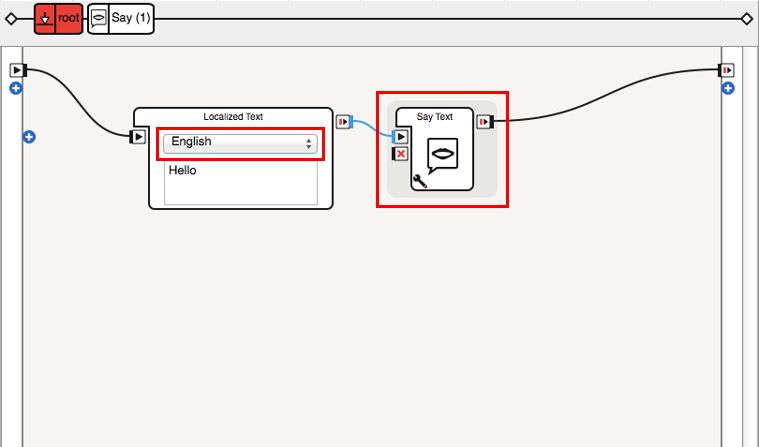Click the Say Text red X stop port
759x447 pixels.
point(400,154)
